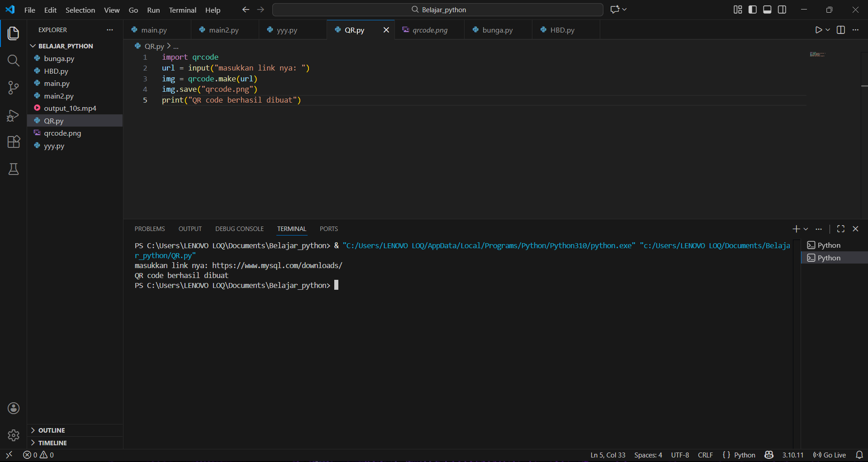This screenshot has width=868, height=462.
Task: Expand the TIMELINE section
Action: click(x=52, y=443)
